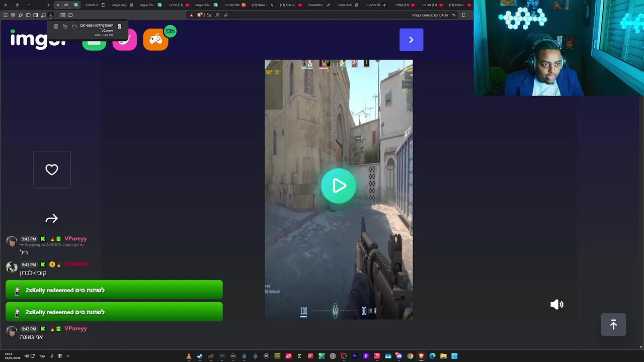The width and height of the screenshot is (644, 362).
Task: Open the browser downloads icon
Action: [x=51, y=15]
